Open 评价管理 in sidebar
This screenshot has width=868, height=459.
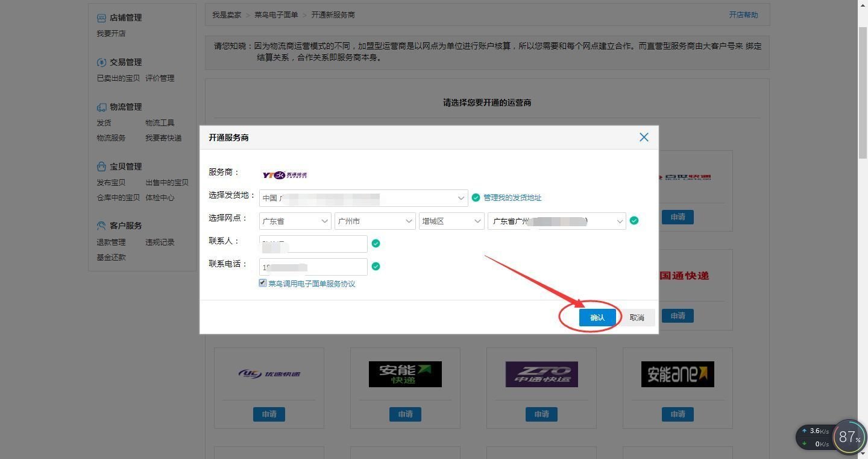tap(160, 78)
